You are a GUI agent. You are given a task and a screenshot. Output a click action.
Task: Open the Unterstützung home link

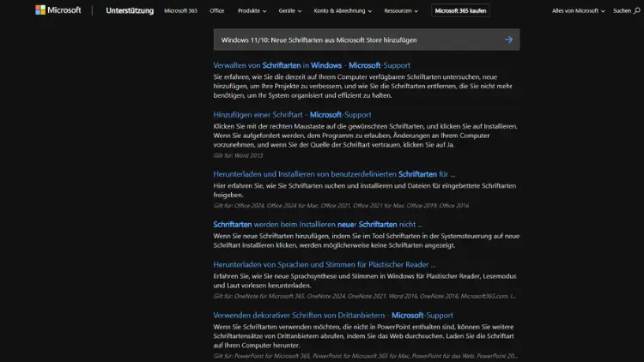(130, 10)
